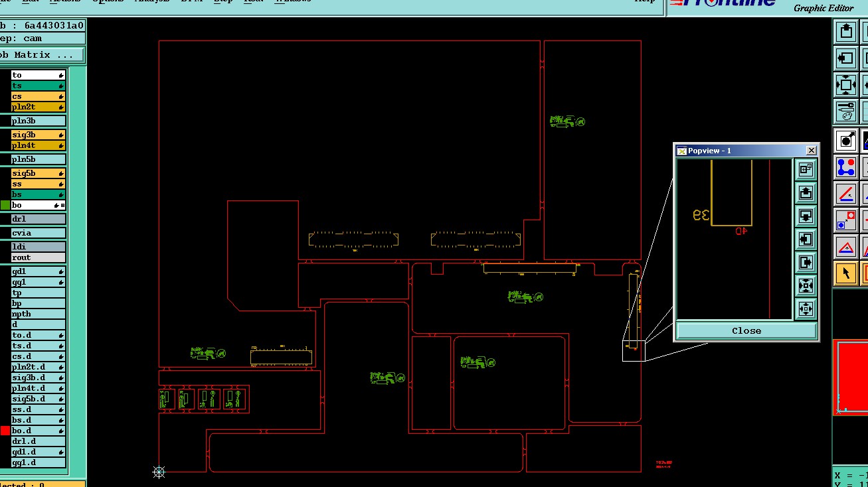
Task: Open the Job Matrix button
Action: click(x=41, y=55)
